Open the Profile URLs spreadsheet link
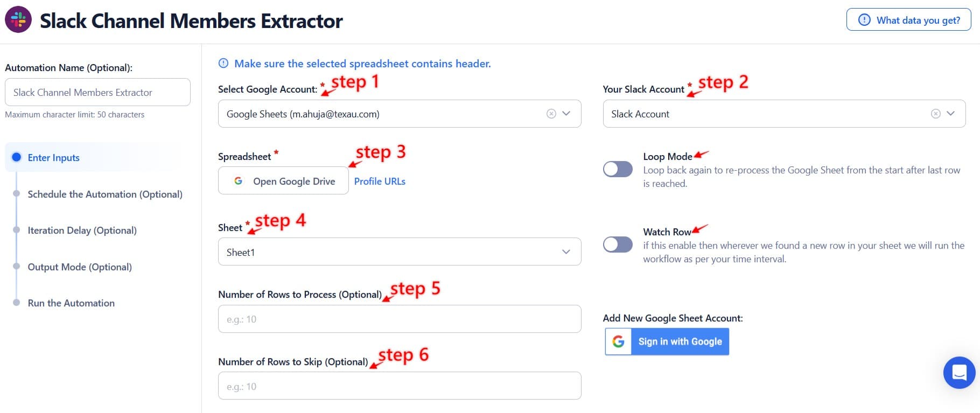980x413 pixels. [x=380, y=181]
